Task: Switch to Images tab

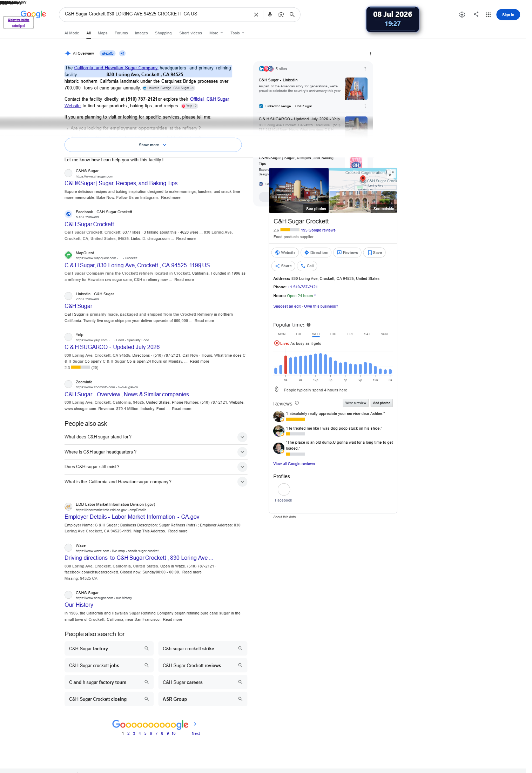Action: pos(141,33)
